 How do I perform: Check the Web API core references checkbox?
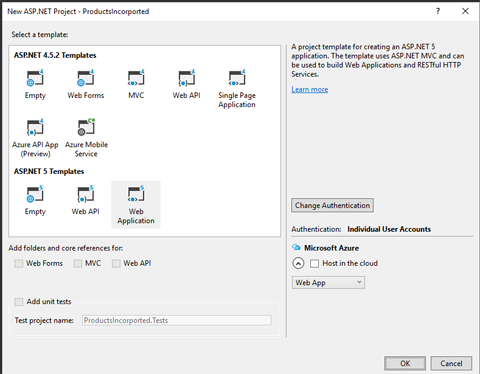116,263
